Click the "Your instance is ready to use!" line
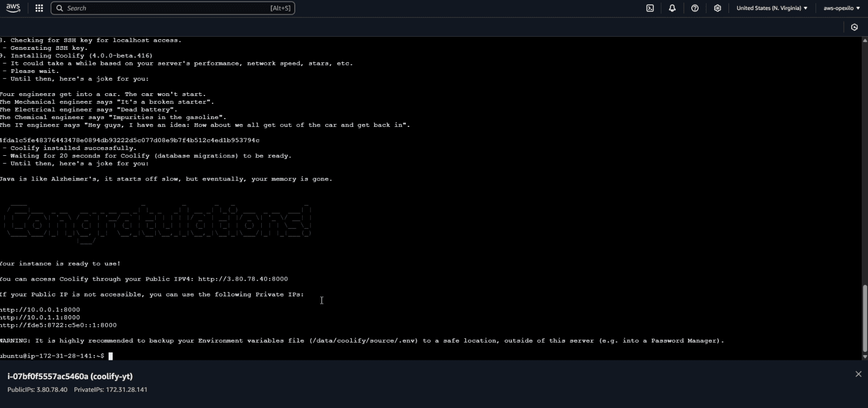Viewport: 868px width, 408px height. tap(60, 264)
